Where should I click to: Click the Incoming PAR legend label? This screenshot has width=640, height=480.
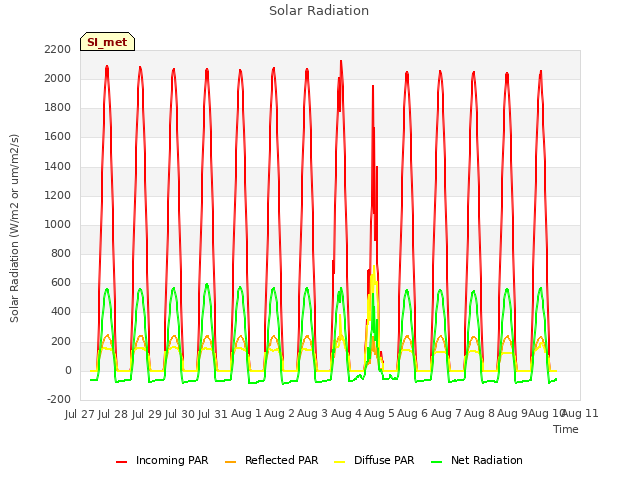point(172,460)
